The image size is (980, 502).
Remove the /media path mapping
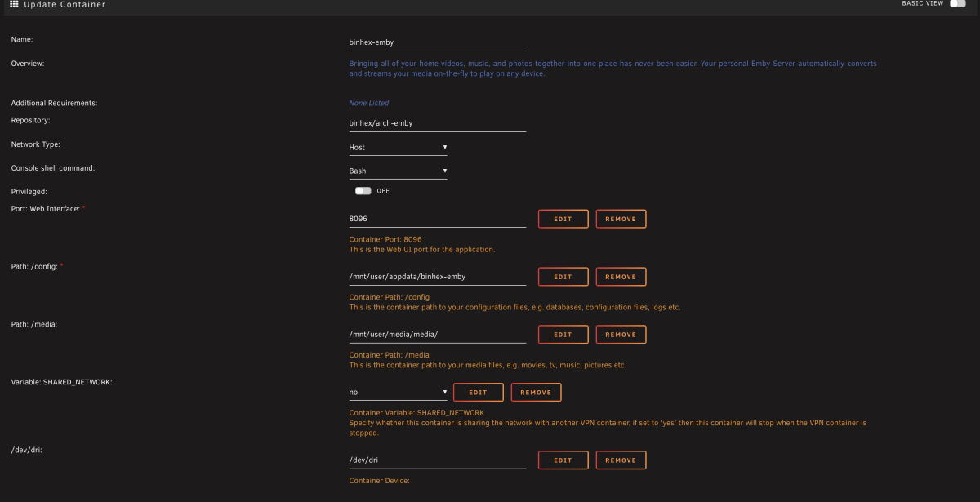click(x=621, y=334)
